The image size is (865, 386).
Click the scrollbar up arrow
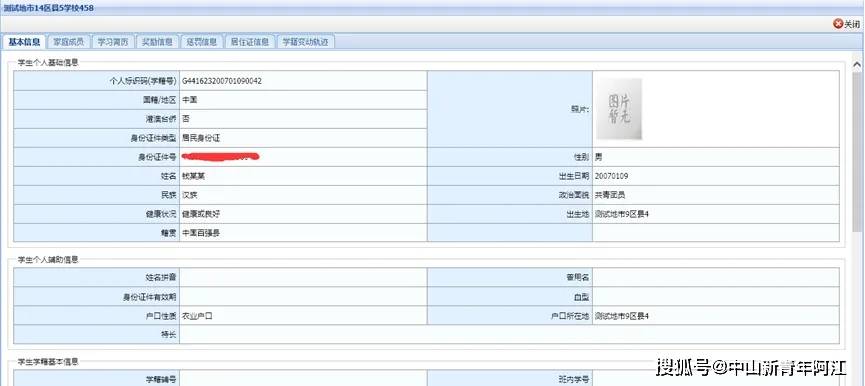pyautogui.click(x=857, y=65)
